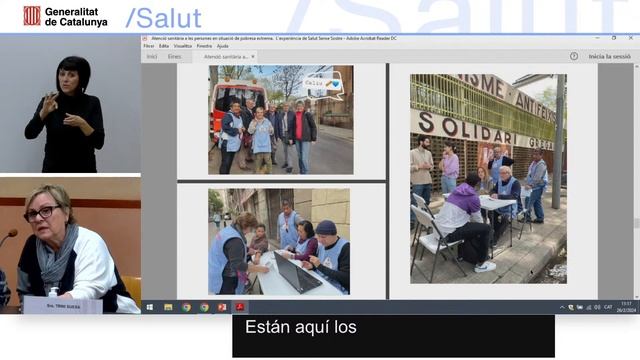Click the CAT language indicator
640x360 pixels.
[x=608, y=307]
